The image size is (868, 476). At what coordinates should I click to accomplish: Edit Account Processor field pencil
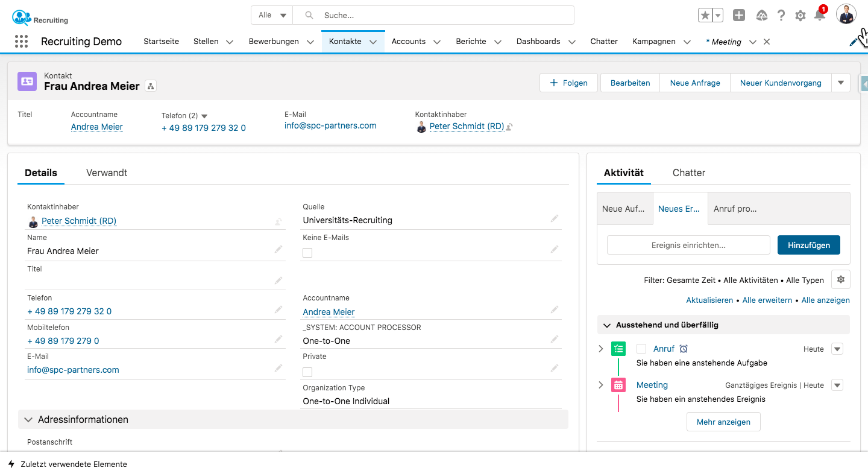pyautogui.click(x=555, y=339)
